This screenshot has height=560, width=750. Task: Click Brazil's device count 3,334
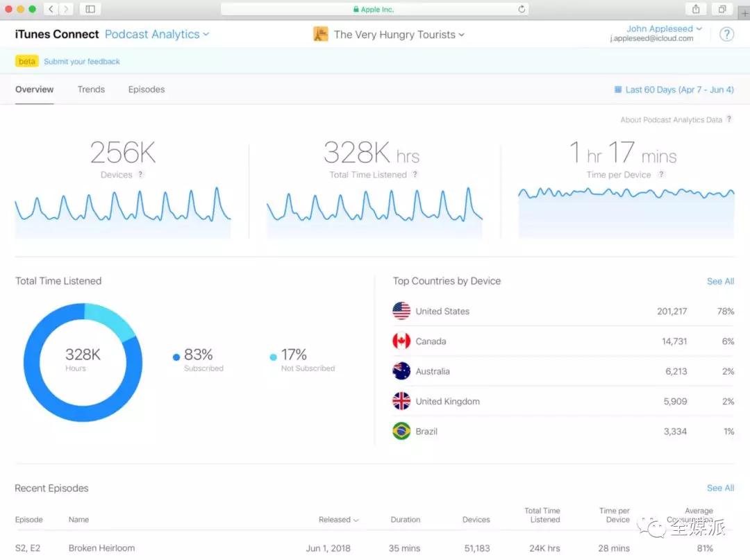click(x=676, y=432)
